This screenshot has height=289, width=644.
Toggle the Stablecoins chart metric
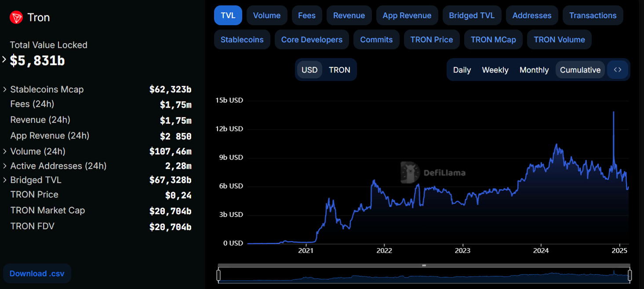tap(242, 40)
